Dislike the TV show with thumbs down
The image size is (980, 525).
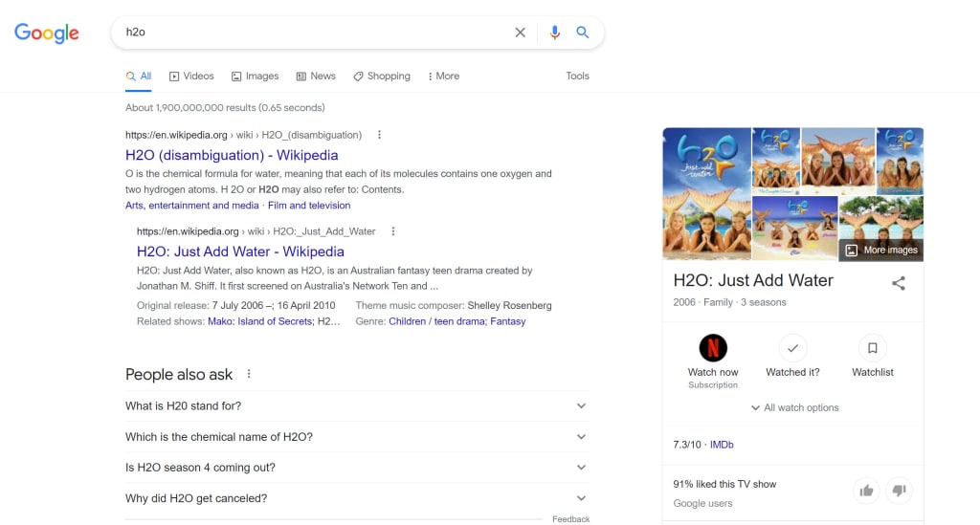(x=899, y=491)
